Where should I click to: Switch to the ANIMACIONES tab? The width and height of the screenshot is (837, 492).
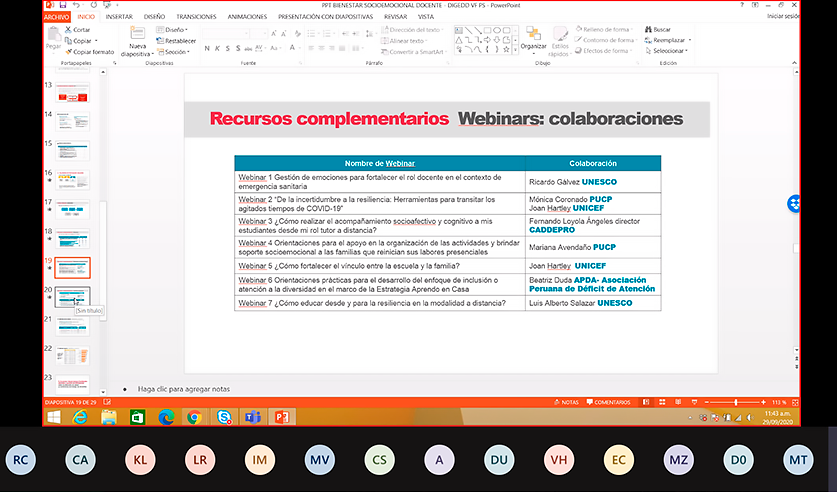coord(247,17)
